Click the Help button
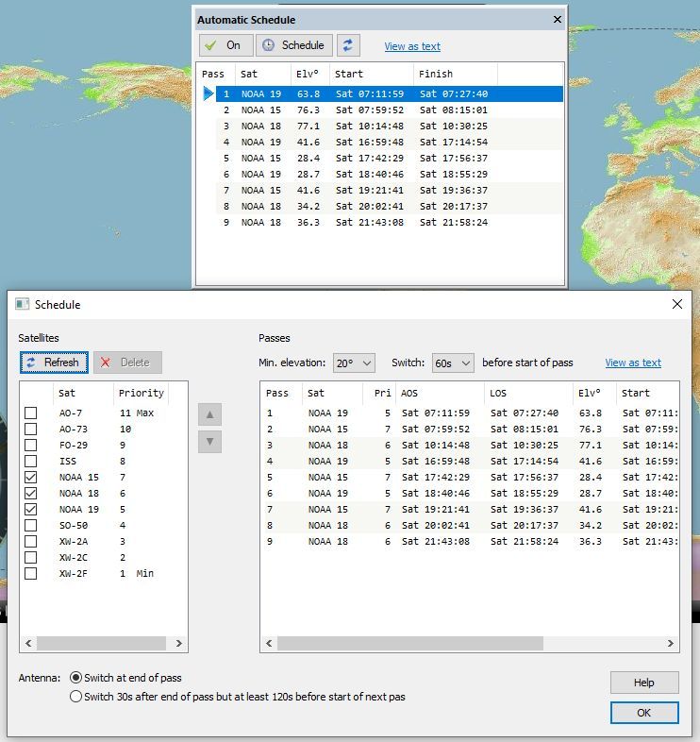Screen dimensions: 700x742 tap(643, 683)
